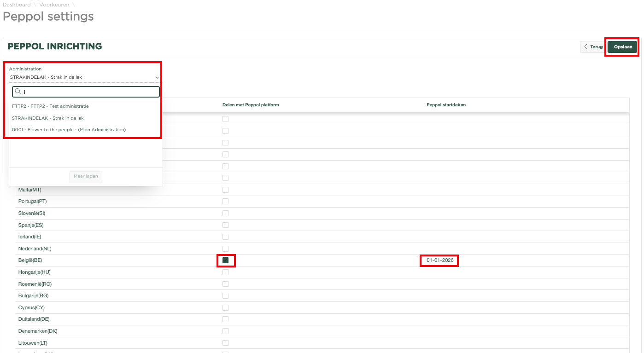Tick the Duitsland(DE) checkbox
The image size is (644, 353).
(x=225, y=319)
